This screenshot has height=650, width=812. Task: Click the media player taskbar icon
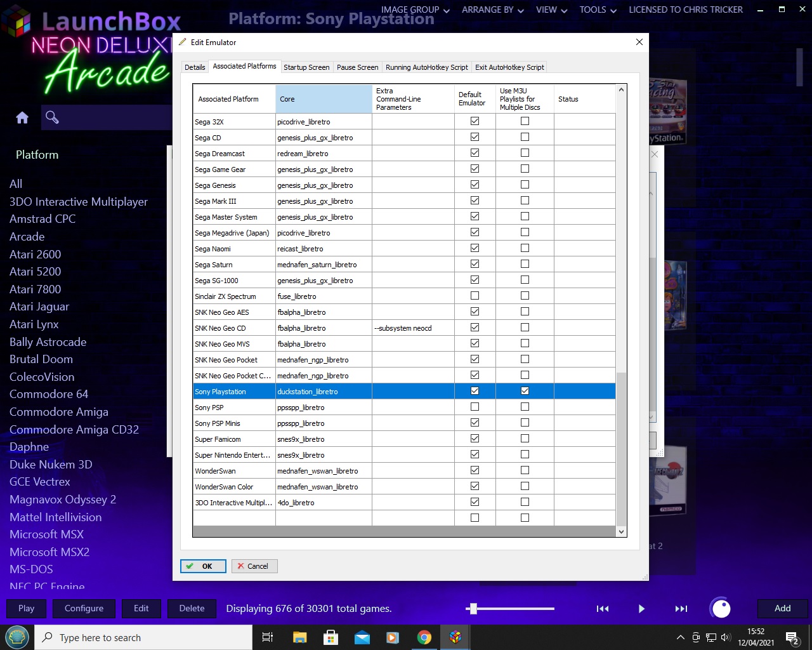point(393,637)
